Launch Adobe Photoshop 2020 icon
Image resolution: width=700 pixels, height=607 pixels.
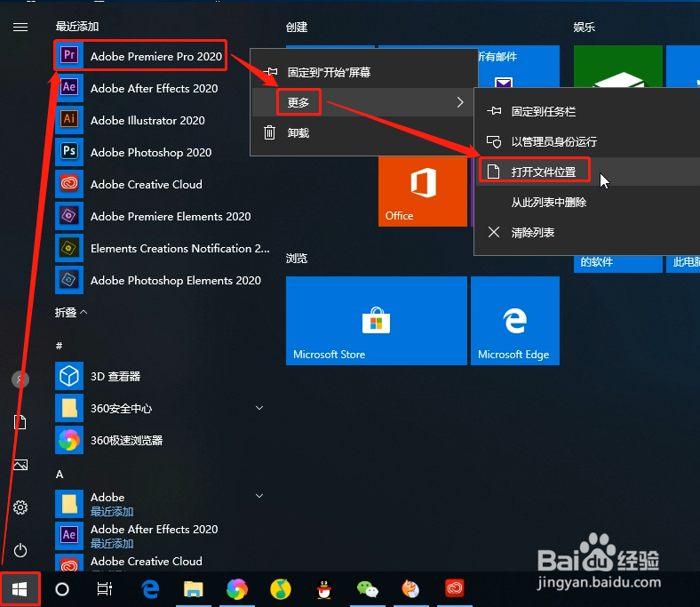click(69, 152)
